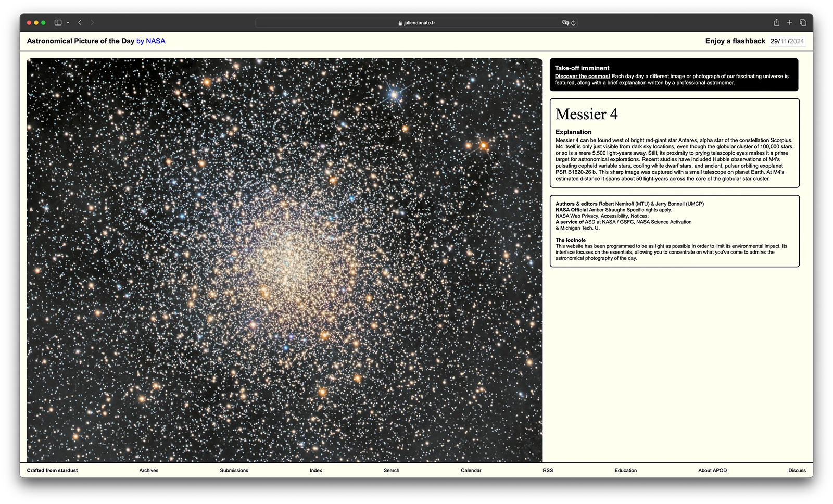Open 'Submissions' in footer menu
Screen dimensions: 833x504
coord(234,470)
